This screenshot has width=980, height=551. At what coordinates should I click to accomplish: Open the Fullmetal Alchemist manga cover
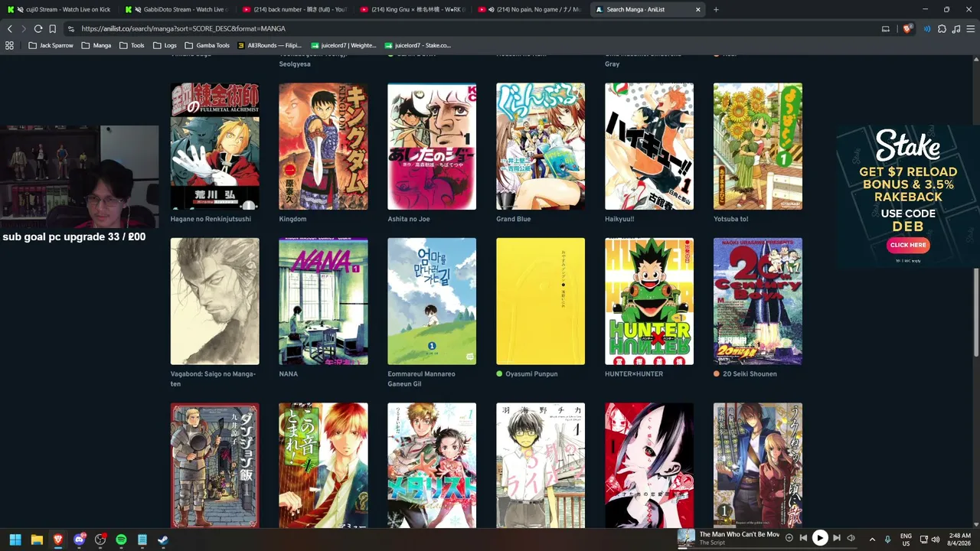[x=215, y=146]
